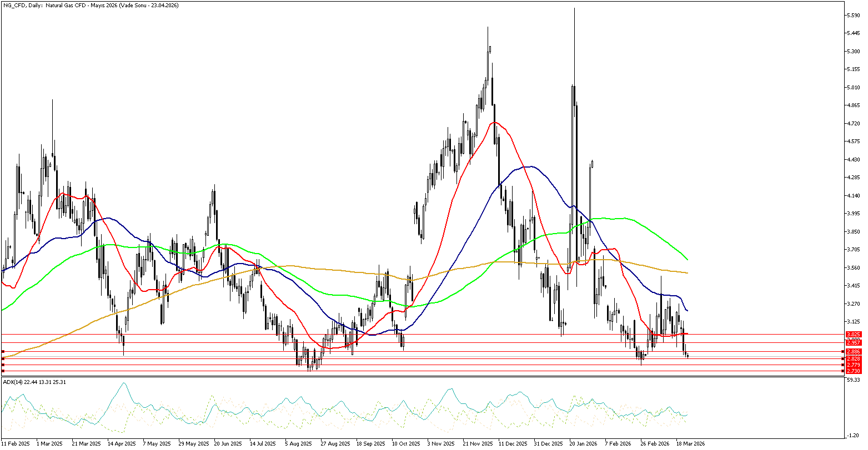Click the 5.590 price axis label
The image size is (868, 450).
coord(853,16)
